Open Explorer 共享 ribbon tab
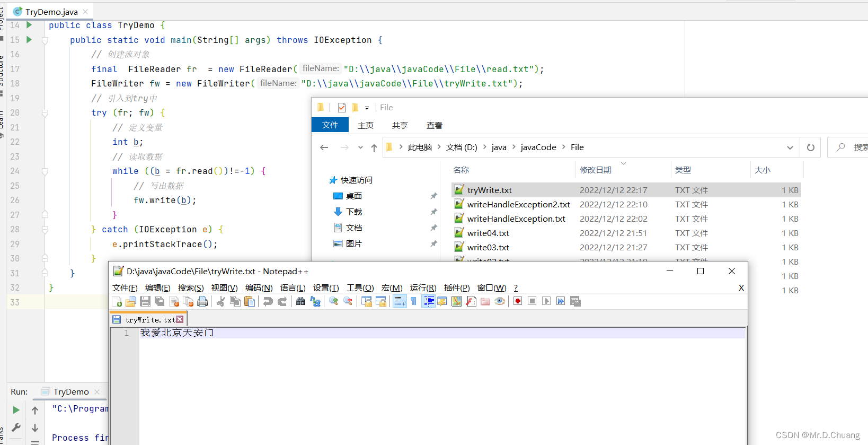This screenshot has height=445, width=868. click(400, 125)
